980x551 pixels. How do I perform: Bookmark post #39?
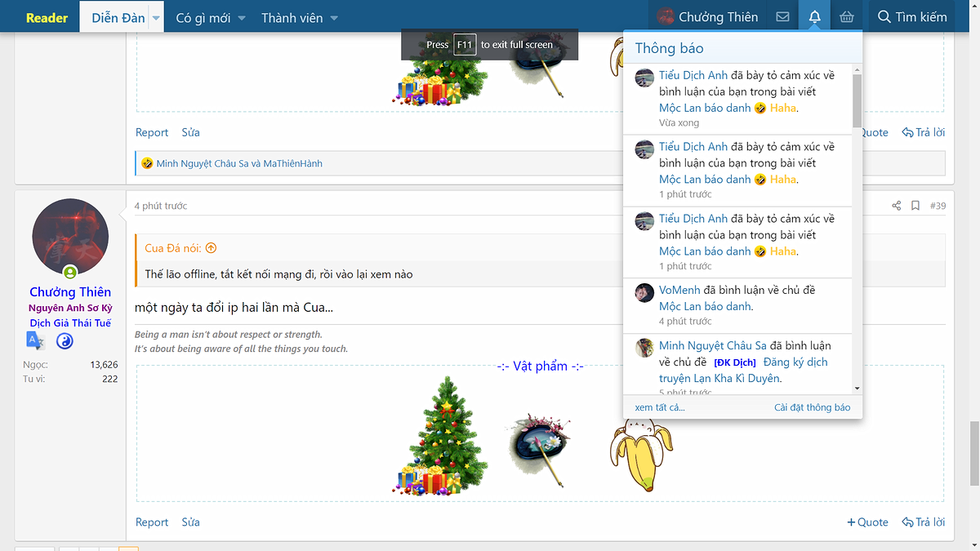pyautogui.click(x=915, y=206)
